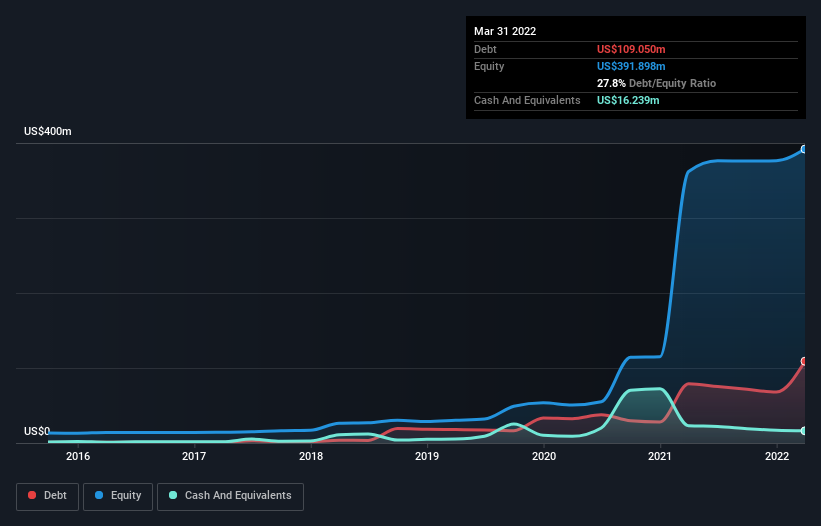This screenshot has width=821, height=526.
Task: Toggle Cash And Equivalents legend button
Action: 230,496
